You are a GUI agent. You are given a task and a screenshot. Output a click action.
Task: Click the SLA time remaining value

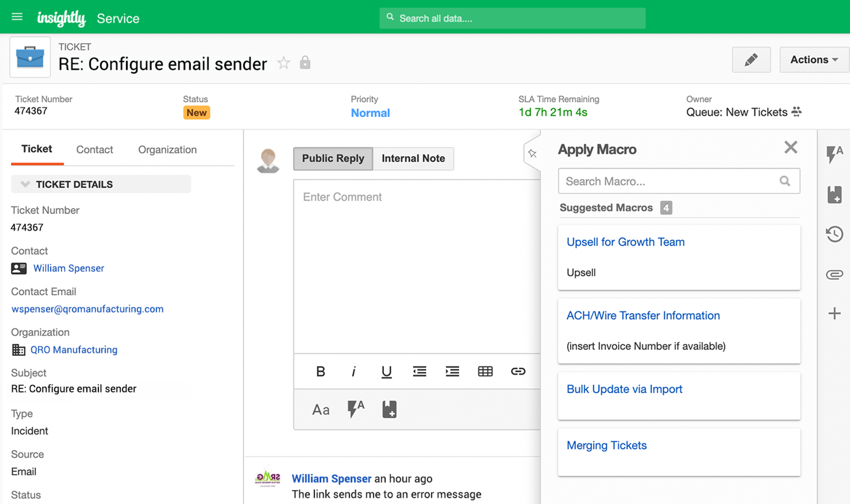(553, 112)
